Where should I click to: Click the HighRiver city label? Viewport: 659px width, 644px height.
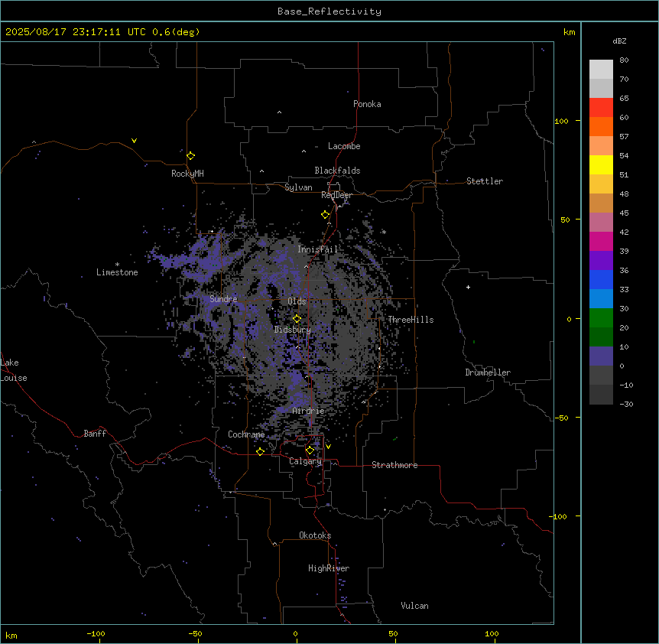coord(329,568)
